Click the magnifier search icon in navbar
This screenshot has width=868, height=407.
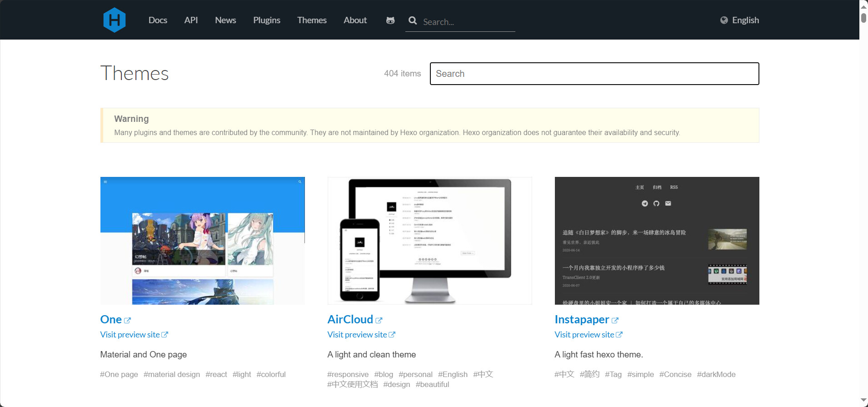coord(413,20)
